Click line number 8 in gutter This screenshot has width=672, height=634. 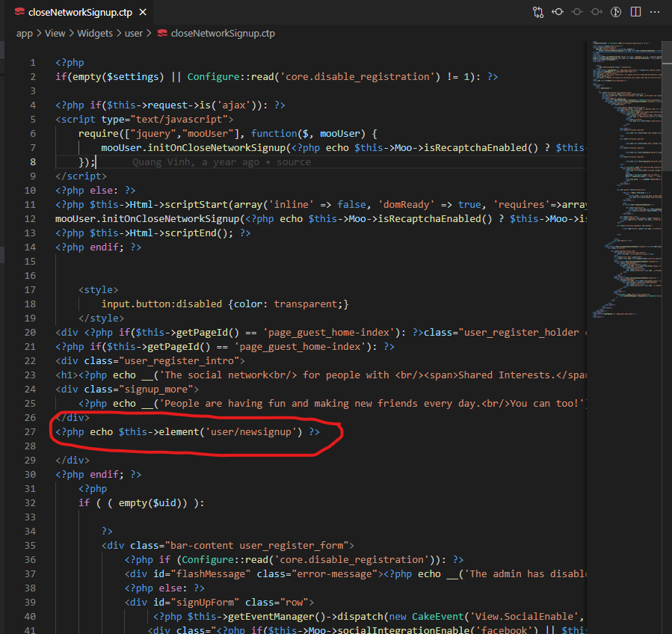(33, 162)
